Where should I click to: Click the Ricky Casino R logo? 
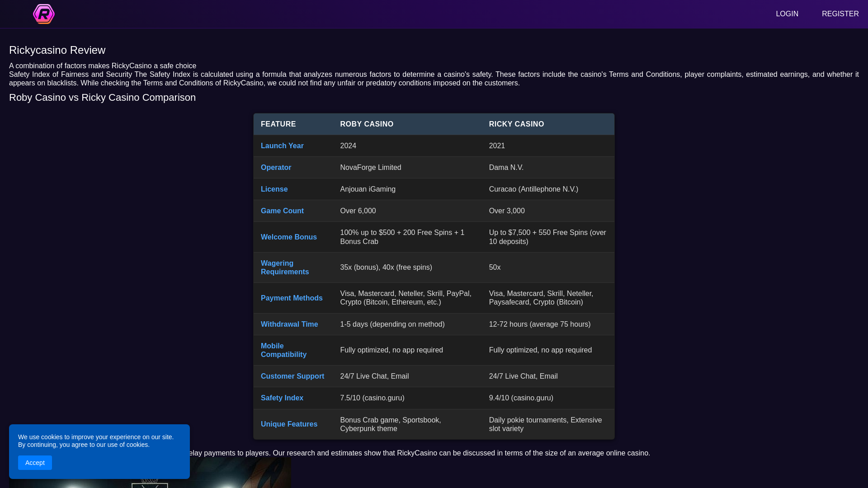tap(44, 14)
